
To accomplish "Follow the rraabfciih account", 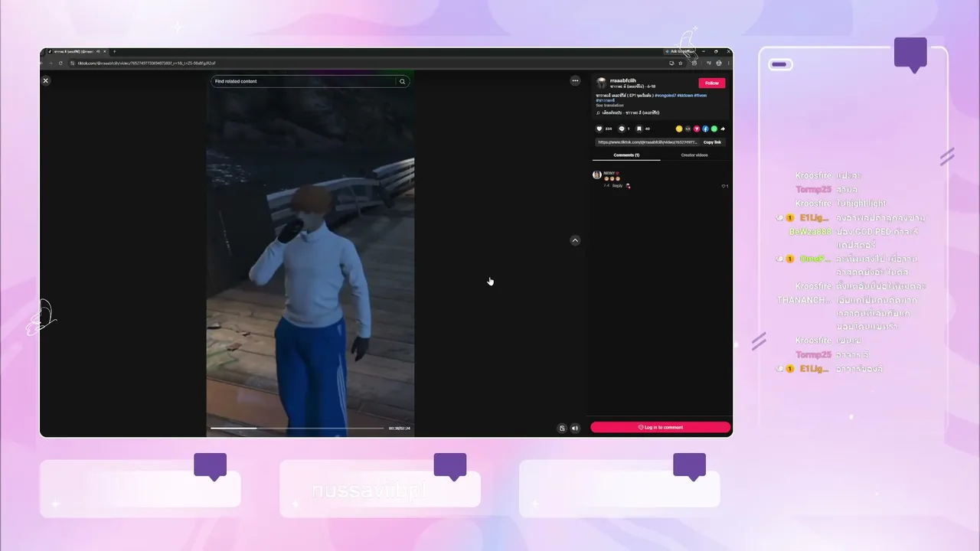I will click(711, 83).
